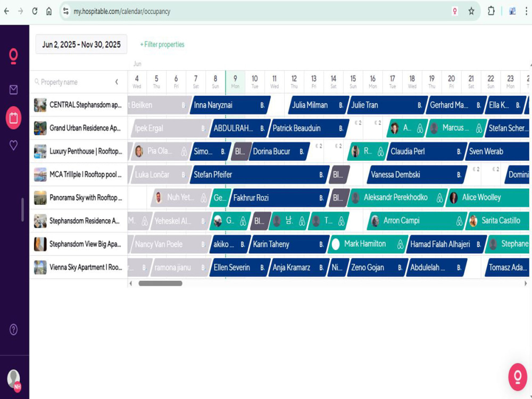Click the horizontal scrollbar left arrow
532x399 pixels.
131,284
